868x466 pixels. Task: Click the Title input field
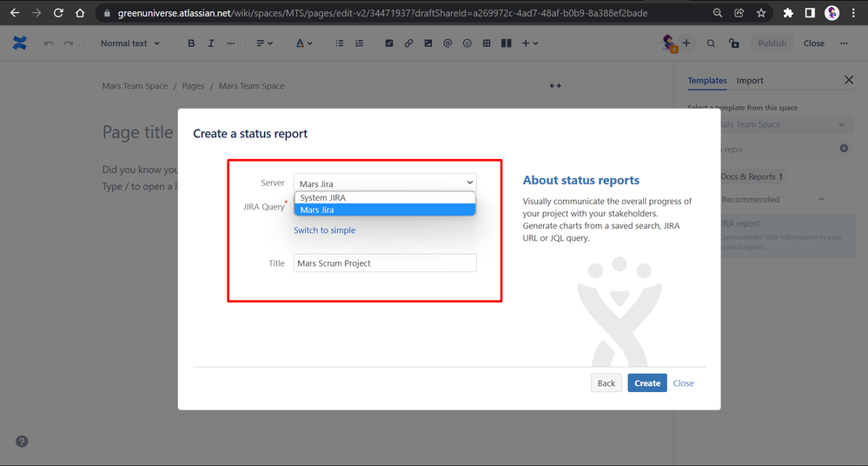point(385,263)
